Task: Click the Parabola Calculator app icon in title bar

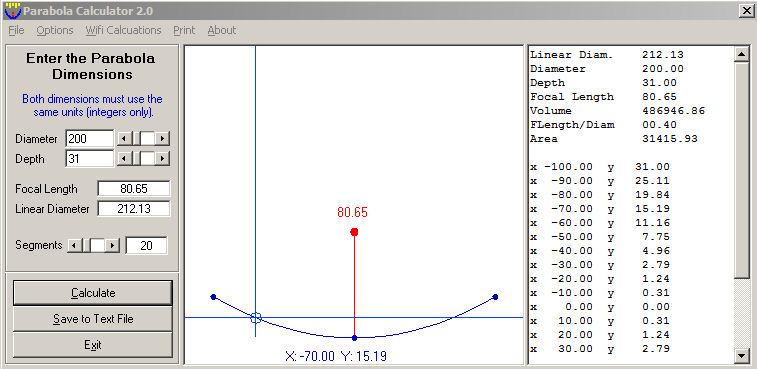Action: click(13, 11)
